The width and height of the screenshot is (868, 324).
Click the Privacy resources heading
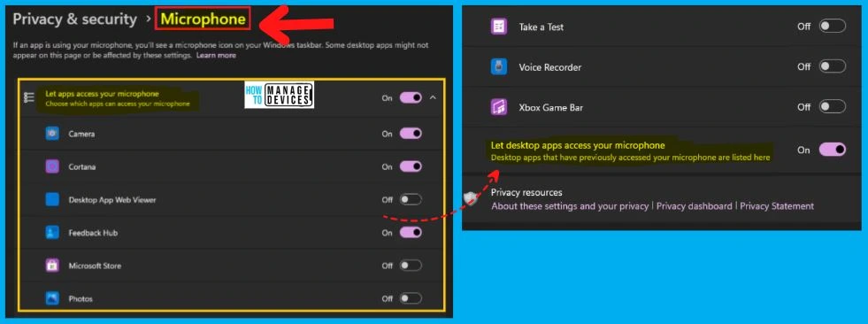[x=526, y=193]
